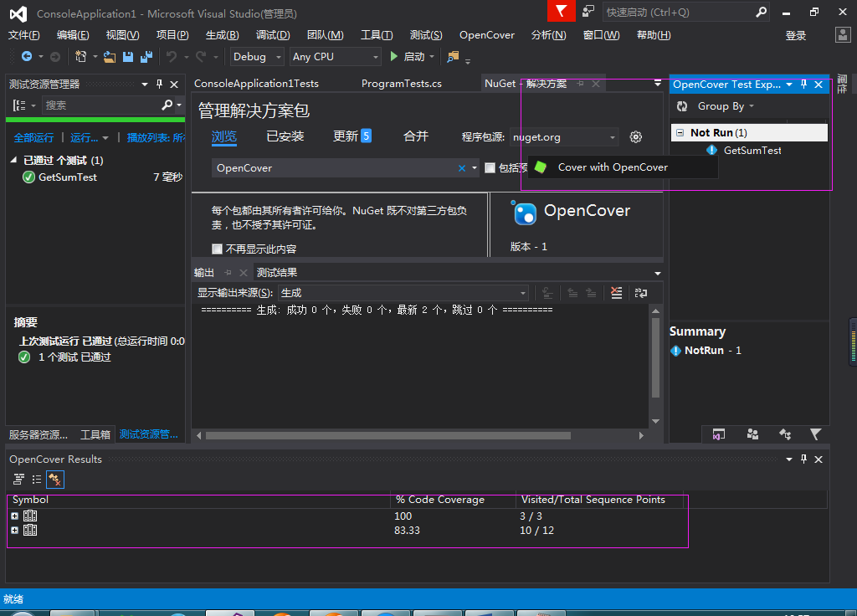This screenshot has height=616, width=857.
Task: Open the 文件(F) menu
Action: click(x=24, y=35)
